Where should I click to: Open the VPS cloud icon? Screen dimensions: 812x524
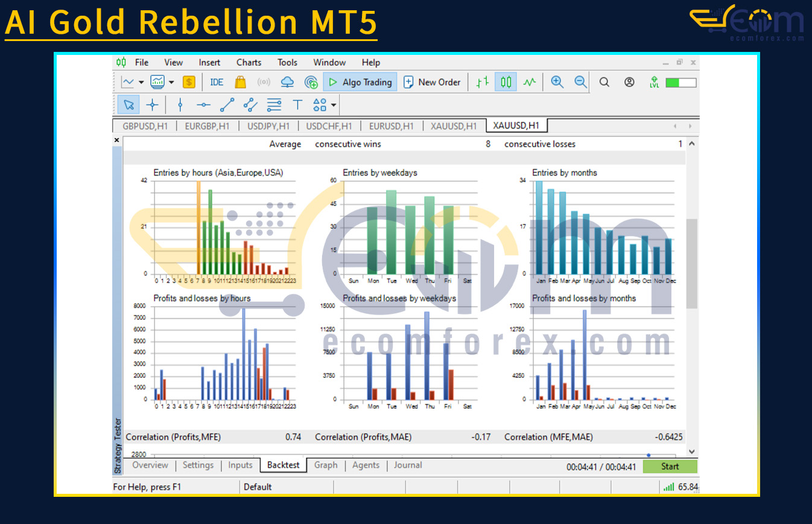coord(287,82)
